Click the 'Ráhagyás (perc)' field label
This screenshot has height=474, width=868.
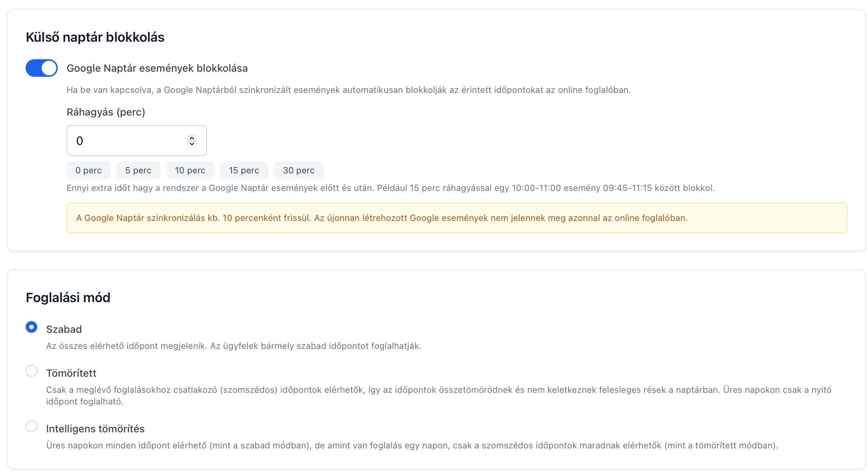106,112
